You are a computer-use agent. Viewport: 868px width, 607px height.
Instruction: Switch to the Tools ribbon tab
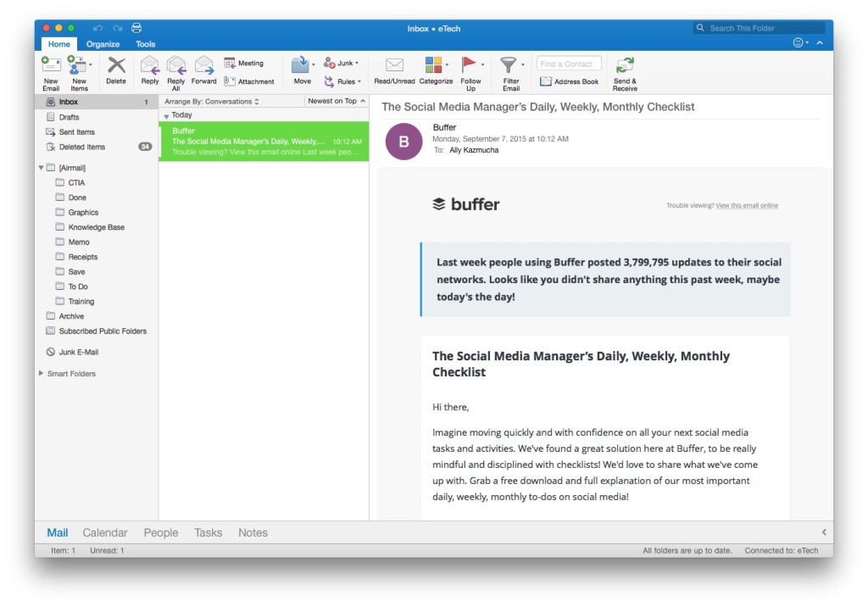(146, 44)
